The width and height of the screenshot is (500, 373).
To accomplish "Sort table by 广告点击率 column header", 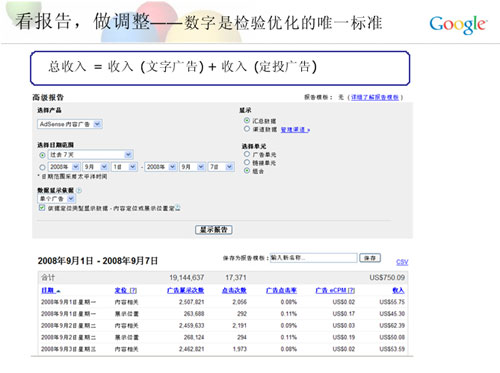I will point(281,291).
